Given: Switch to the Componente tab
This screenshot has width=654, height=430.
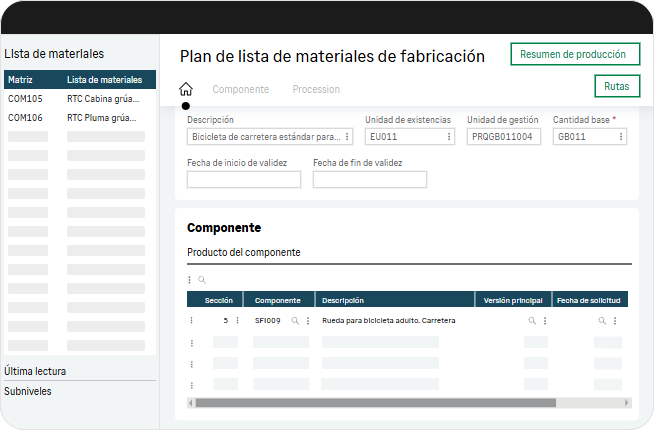Looking at the screenshot, I should pyautogui.click(x=240, y=89).
